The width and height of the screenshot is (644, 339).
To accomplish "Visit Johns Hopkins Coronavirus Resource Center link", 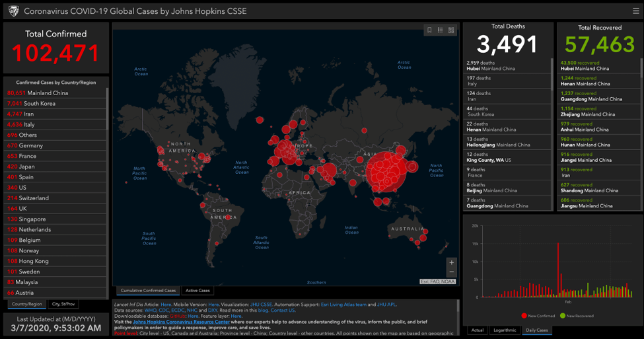I will (x=181, y=322).
